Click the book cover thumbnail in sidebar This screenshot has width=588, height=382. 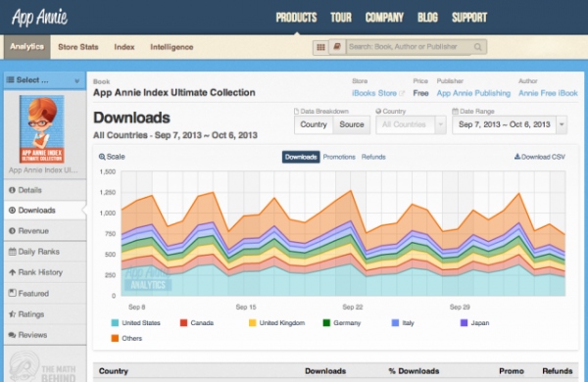(x=41, y=129)
